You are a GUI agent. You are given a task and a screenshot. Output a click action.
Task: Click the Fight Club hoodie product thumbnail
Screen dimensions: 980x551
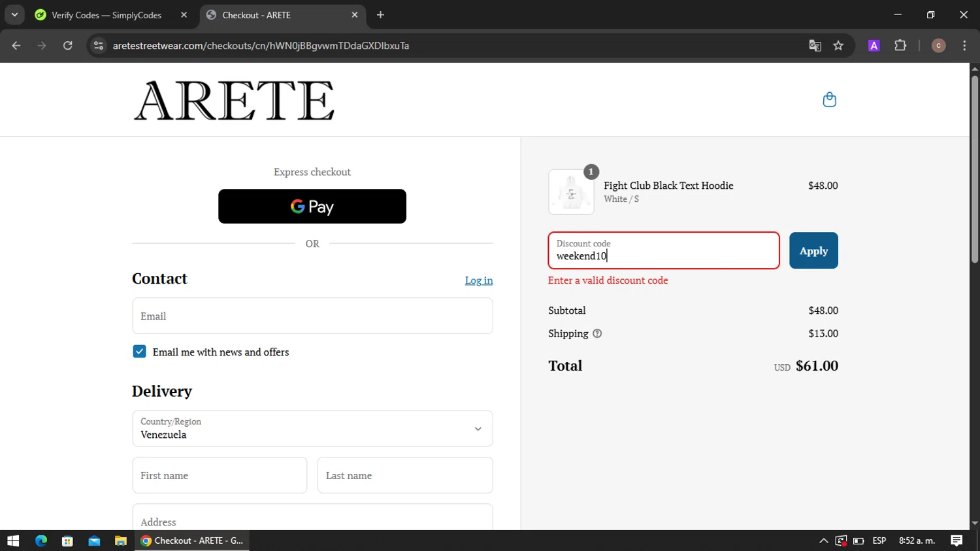[571, 192]
